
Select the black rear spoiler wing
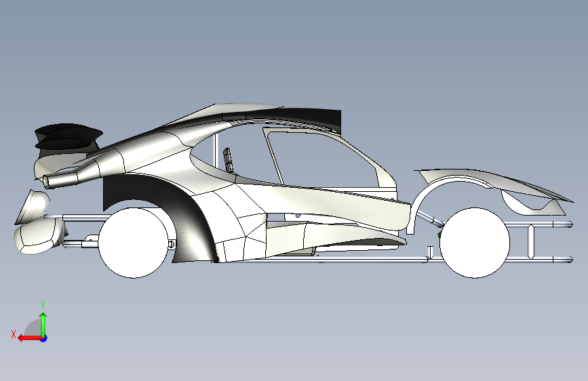tap(69, 137)
